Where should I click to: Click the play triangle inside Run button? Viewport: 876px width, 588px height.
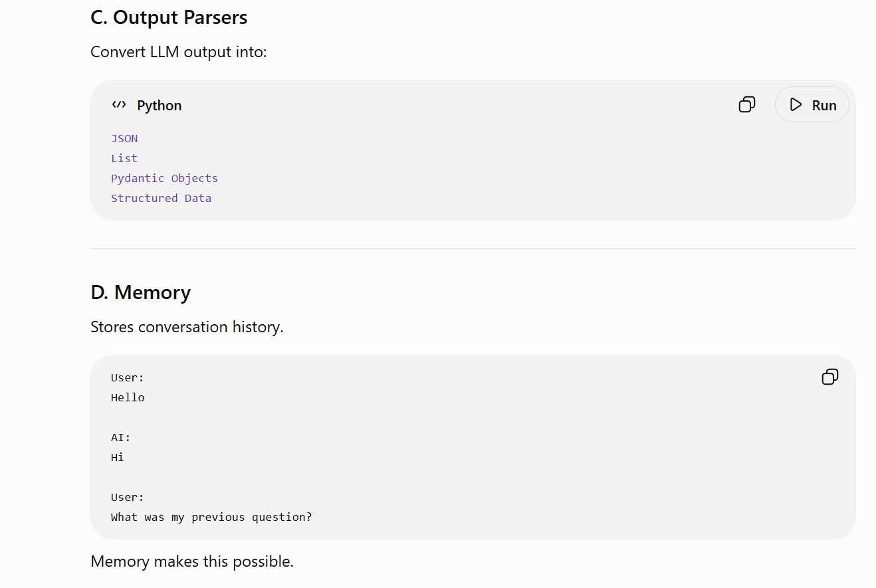click(796, 105)
